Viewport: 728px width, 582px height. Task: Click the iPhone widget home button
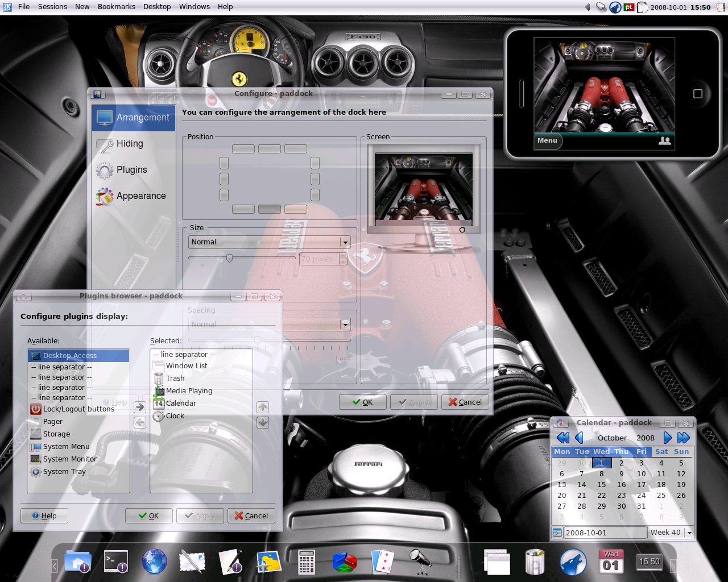[698, 94]
